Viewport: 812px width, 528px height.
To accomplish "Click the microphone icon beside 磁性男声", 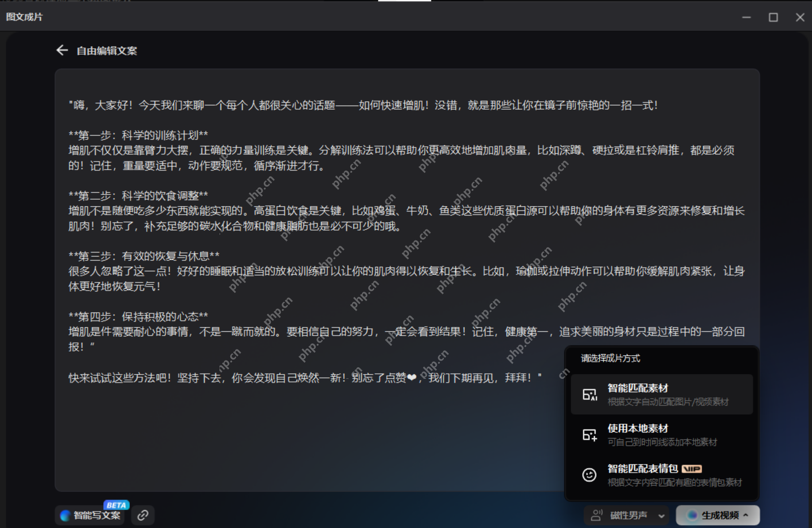I will point(597,515).
